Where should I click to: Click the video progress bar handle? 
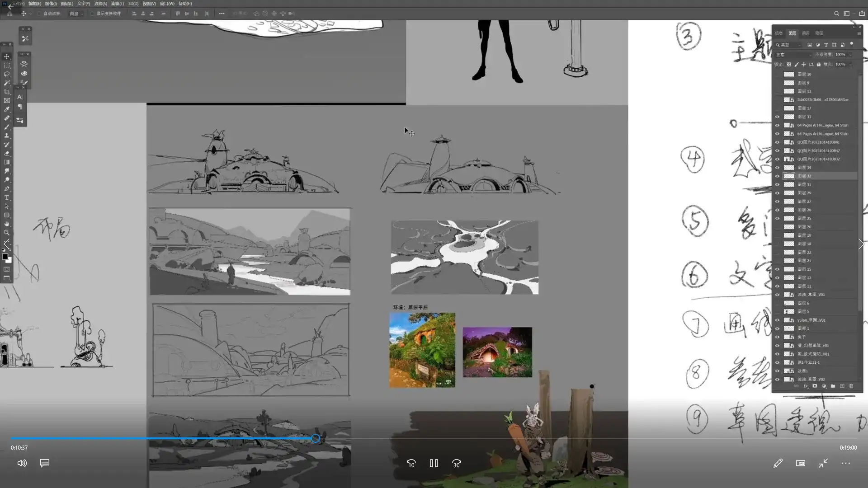pos(316,438)
